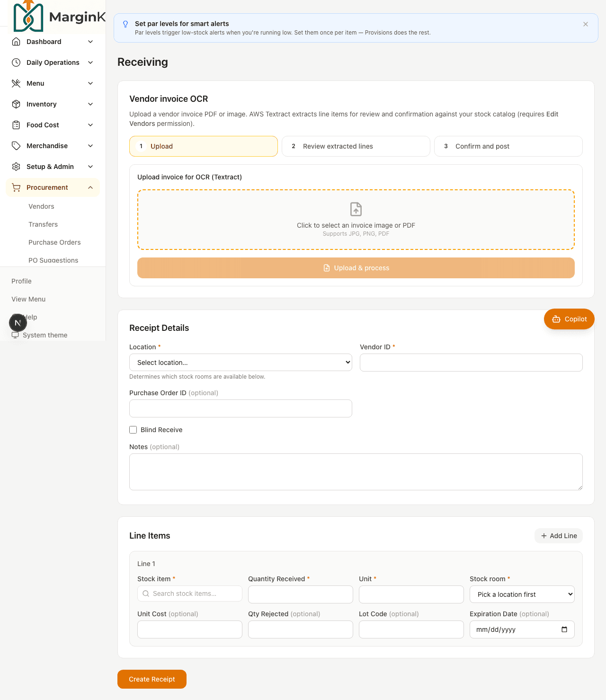Viewport: 606px width, 700px height.
Task: Open Vendors in Procurement submenu
Action: click(41, 206)
